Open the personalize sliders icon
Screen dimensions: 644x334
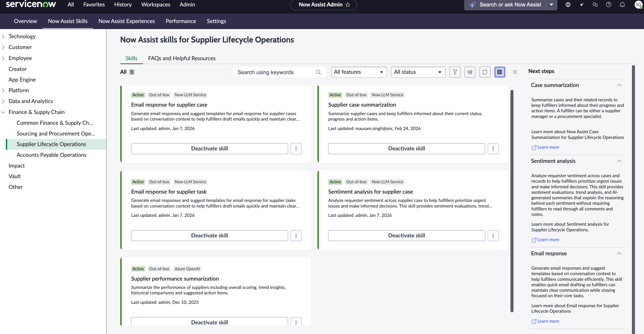[470, 72]
